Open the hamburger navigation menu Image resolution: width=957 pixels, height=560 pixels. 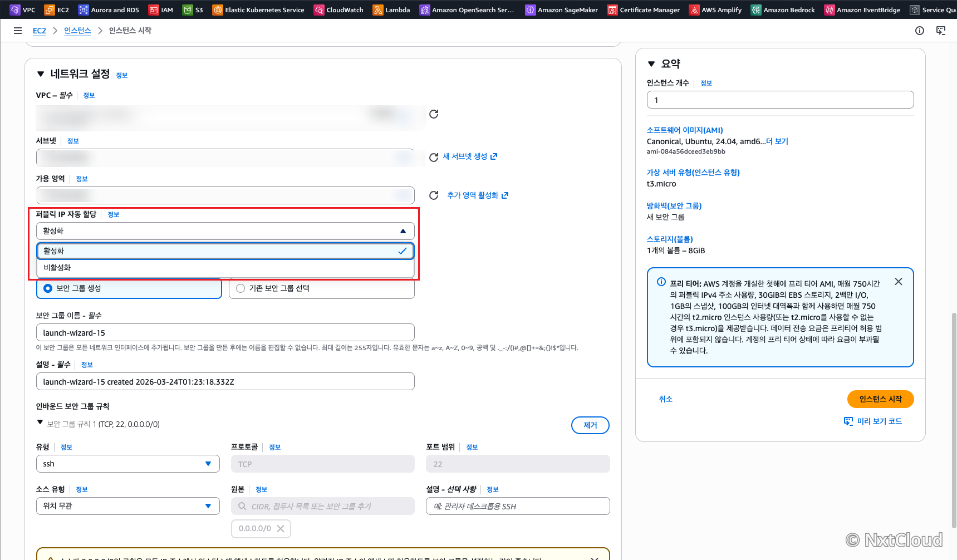[18, 31]
